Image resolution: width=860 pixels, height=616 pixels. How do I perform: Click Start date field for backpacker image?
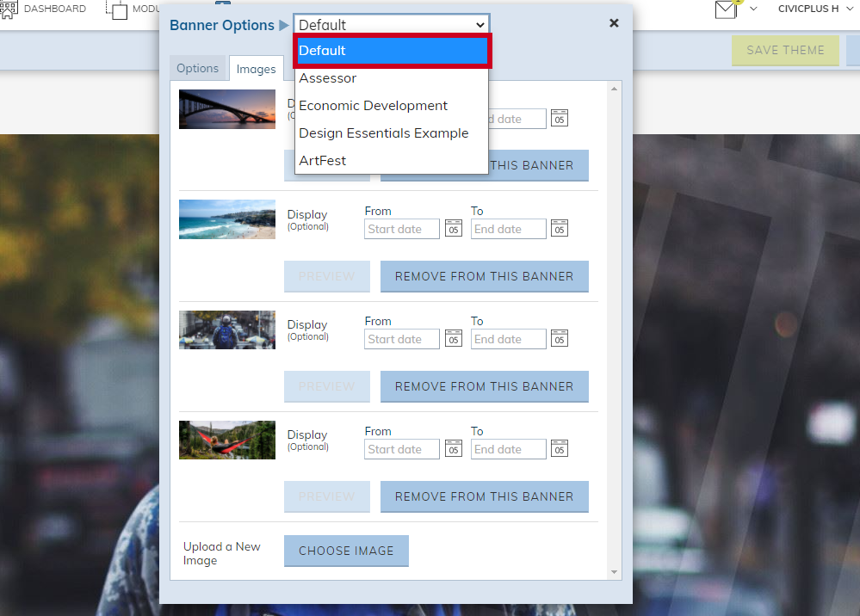tap(401, 339)
